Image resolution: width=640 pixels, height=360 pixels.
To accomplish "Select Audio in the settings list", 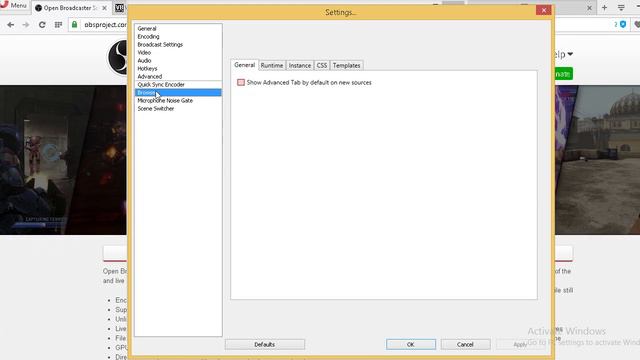I will pyautogui.click(x=178, y=60).
